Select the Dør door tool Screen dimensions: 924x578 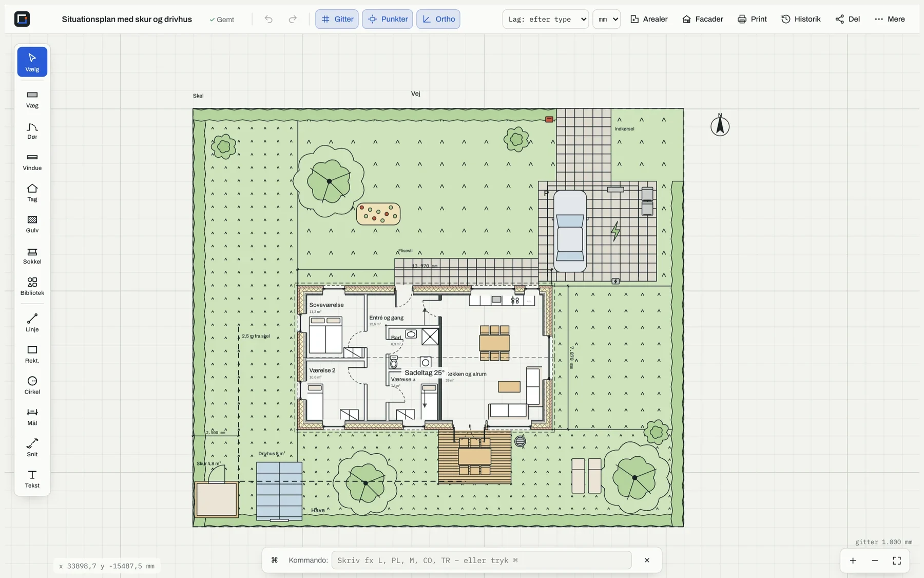coord(32,130)
